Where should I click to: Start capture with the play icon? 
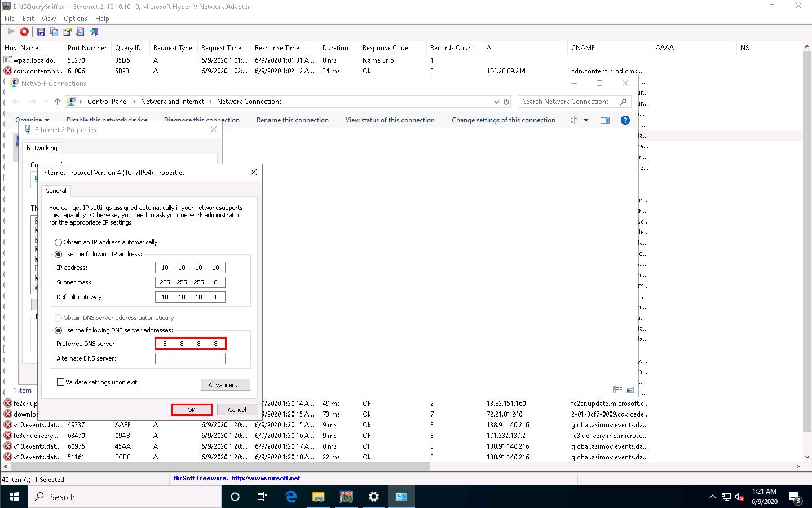10,32
